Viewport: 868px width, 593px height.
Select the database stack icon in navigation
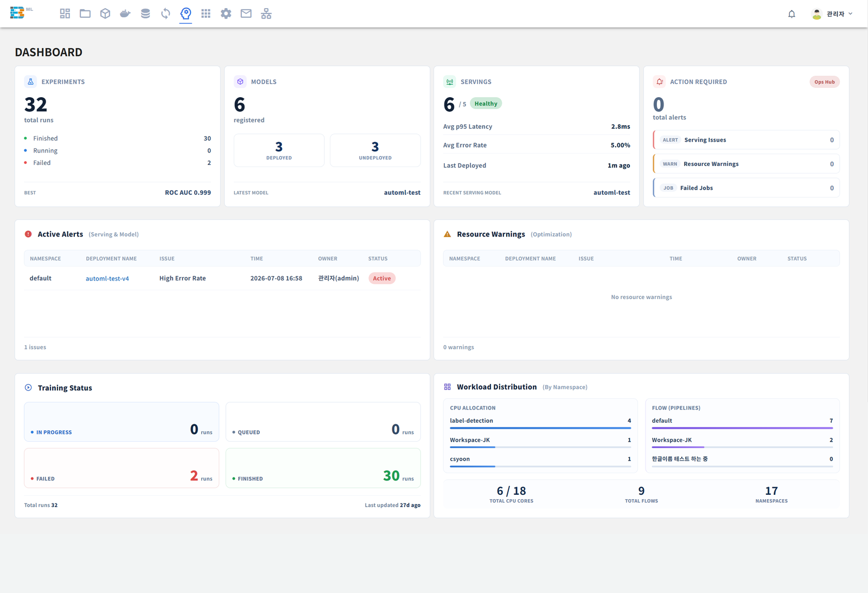tap(145, 14)
